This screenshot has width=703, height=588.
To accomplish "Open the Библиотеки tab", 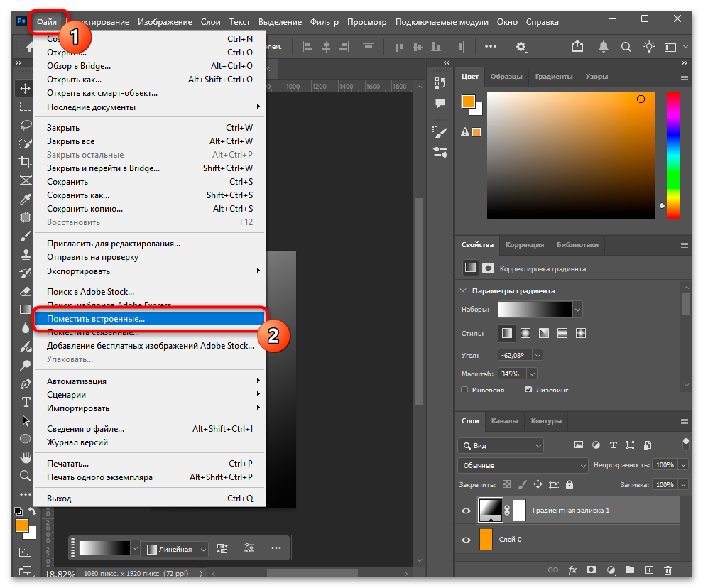I will click(577, 245).
